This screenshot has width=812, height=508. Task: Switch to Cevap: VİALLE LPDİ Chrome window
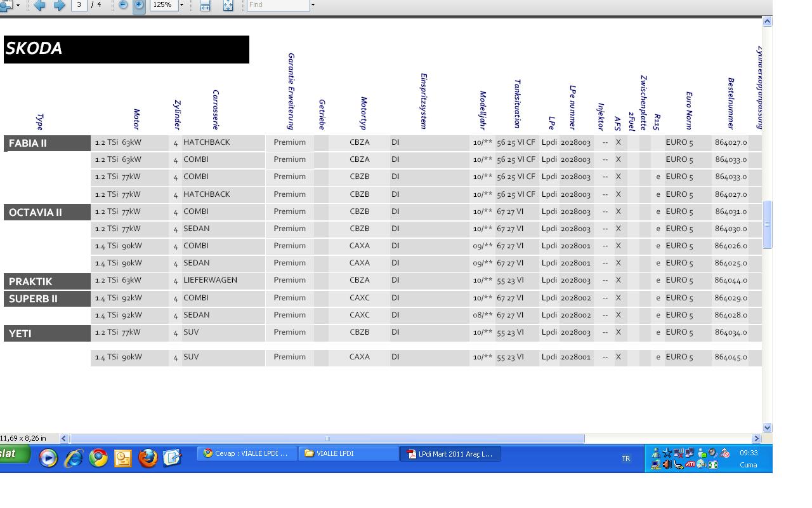coord(247,454)
